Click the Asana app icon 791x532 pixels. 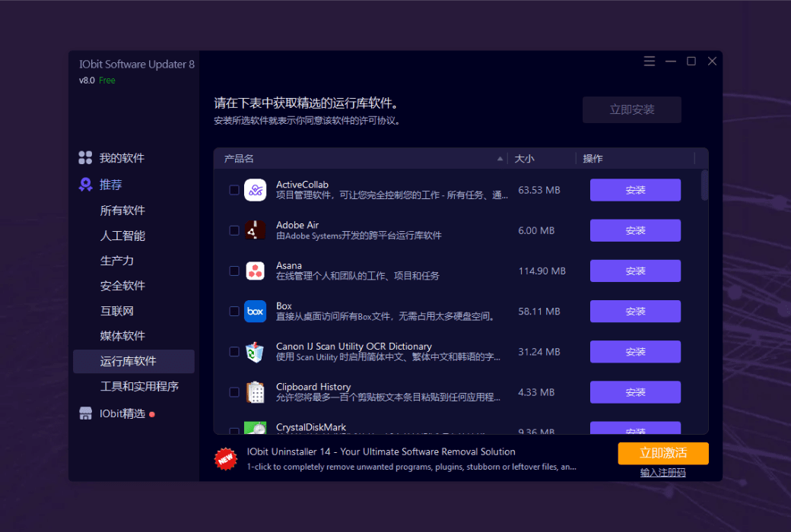pos(256,271)
